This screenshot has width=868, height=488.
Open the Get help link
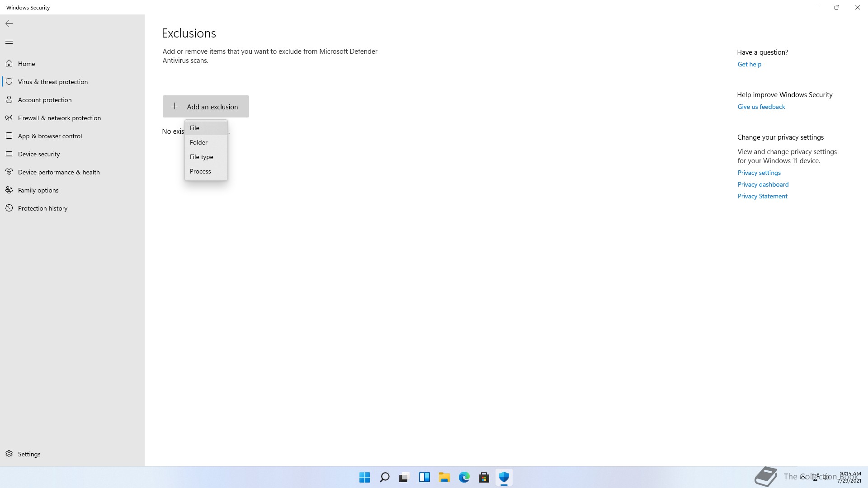(x=750, y=65)
